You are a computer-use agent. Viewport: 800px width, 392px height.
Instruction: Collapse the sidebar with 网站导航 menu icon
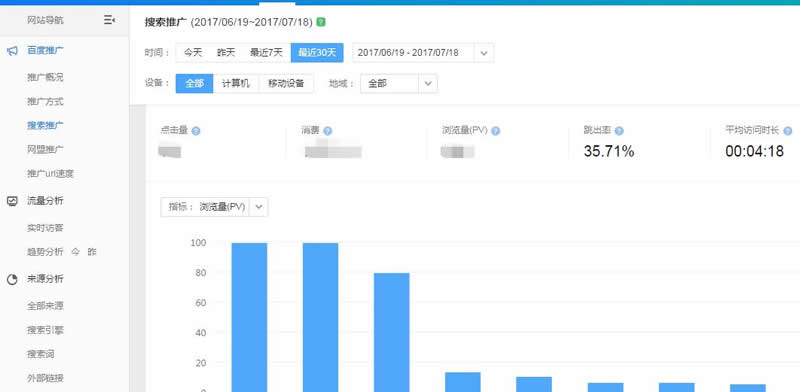[109, 20]
